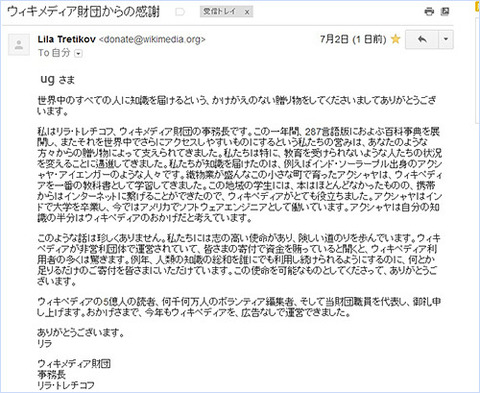The height and width of the screenshot is (393, 480).
Task: Open more reply options dropdown
Action: (x=446, y=40)
